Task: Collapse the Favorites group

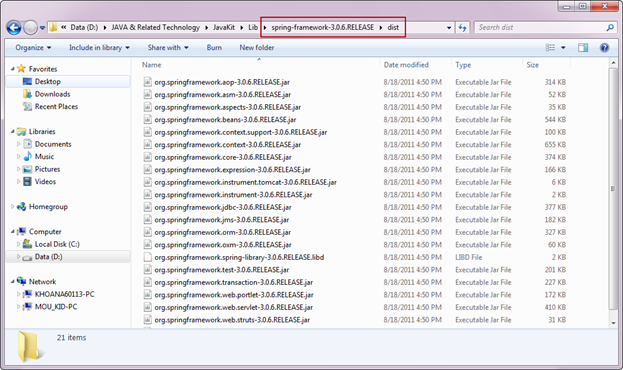Action: [x=12, y=69]
